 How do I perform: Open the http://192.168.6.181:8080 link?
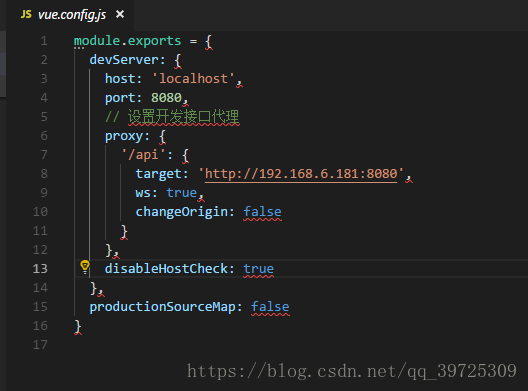click(301, 174)
